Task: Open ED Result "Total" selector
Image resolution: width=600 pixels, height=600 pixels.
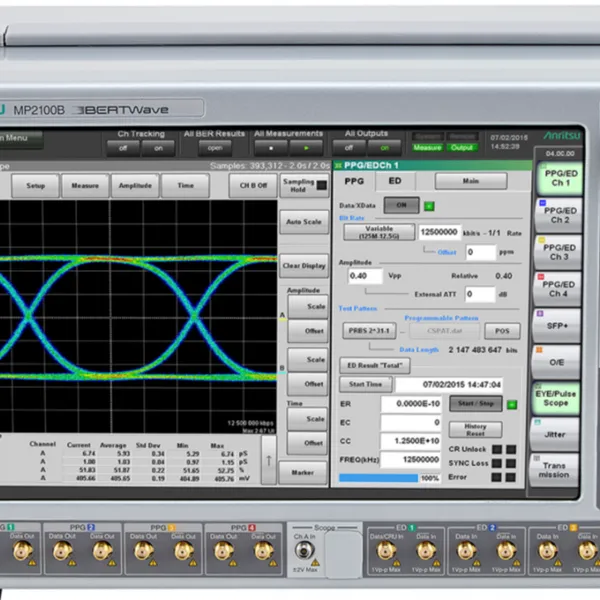Action: coord(375,365)
